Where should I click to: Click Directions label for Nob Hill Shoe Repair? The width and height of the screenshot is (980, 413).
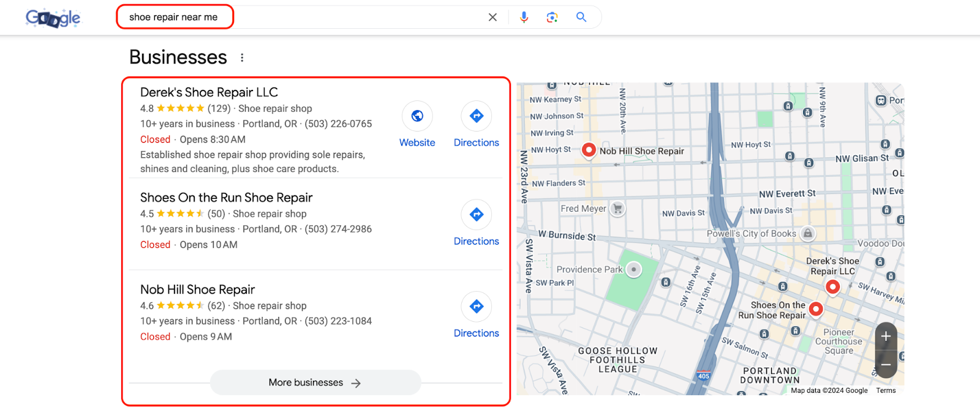tap(477, 333)
